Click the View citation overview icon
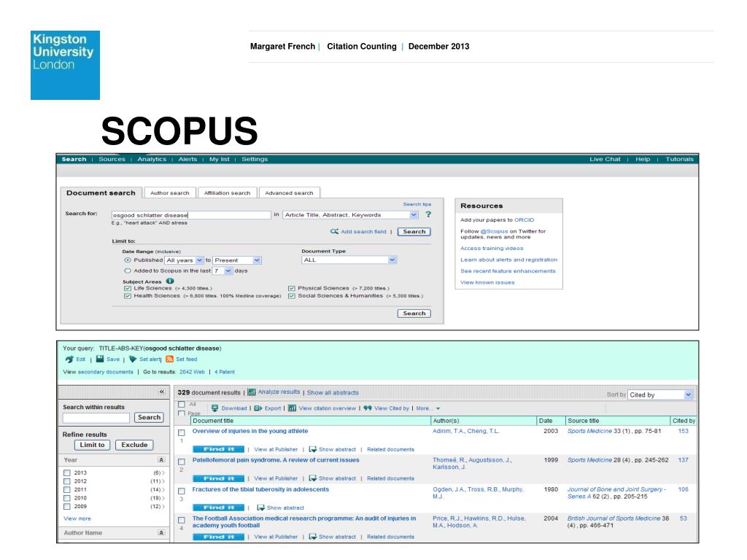Viewport: 747px width, 560px height. pos(292,408)
